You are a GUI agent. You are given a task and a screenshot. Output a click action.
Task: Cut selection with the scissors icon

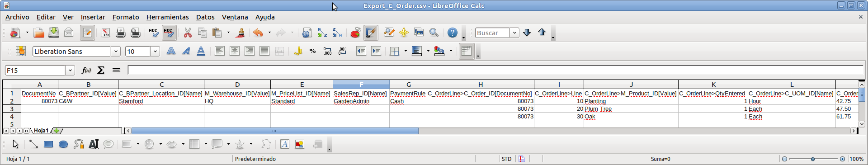(x=188, y=33)
